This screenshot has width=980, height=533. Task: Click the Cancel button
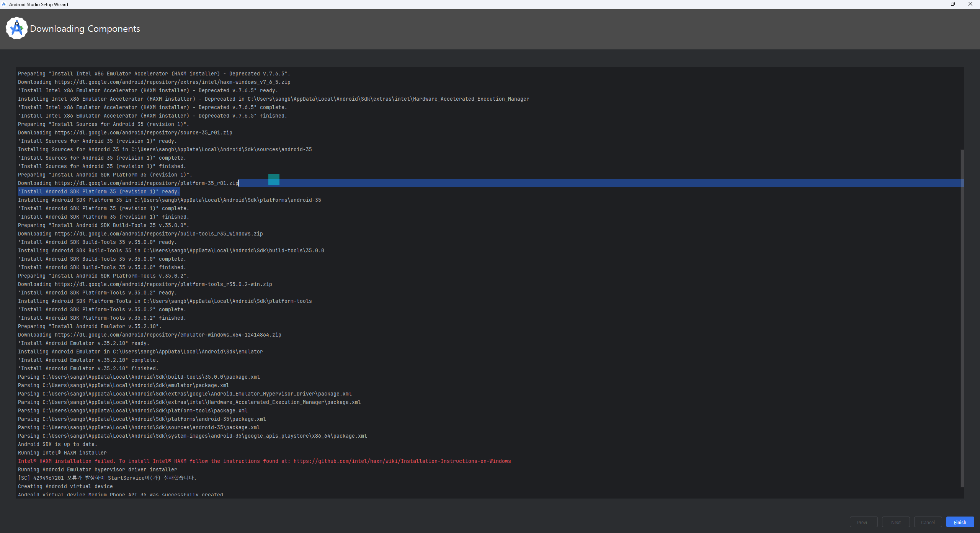click(928, 522)
